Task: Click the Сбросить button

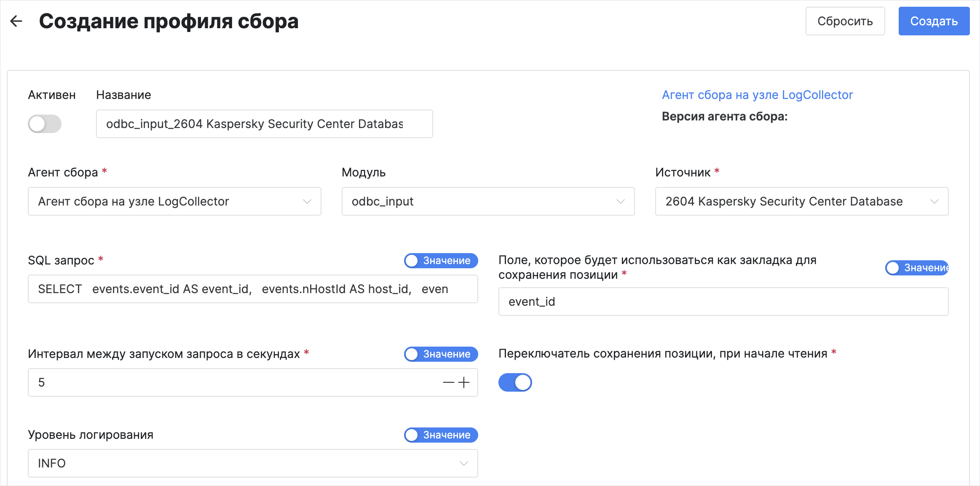Action: click(845, 21)
